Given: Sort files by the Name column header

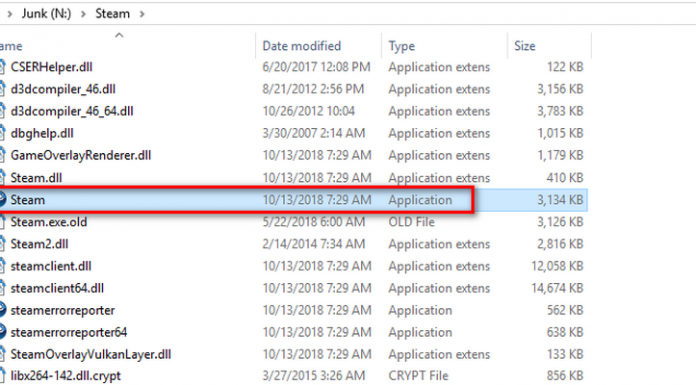Looking at the screenshot, I should (x=11, y=46).
